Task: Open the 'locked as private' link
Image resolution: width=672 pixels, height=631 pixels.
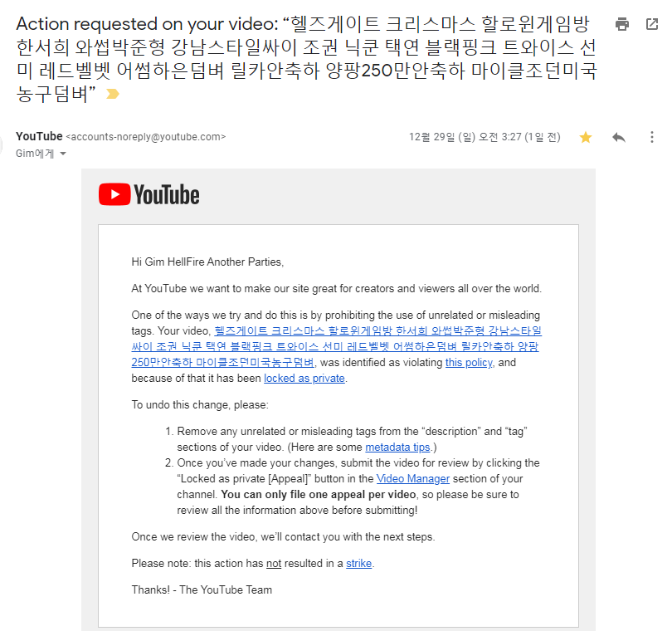Action: click(x=304, y=379)
